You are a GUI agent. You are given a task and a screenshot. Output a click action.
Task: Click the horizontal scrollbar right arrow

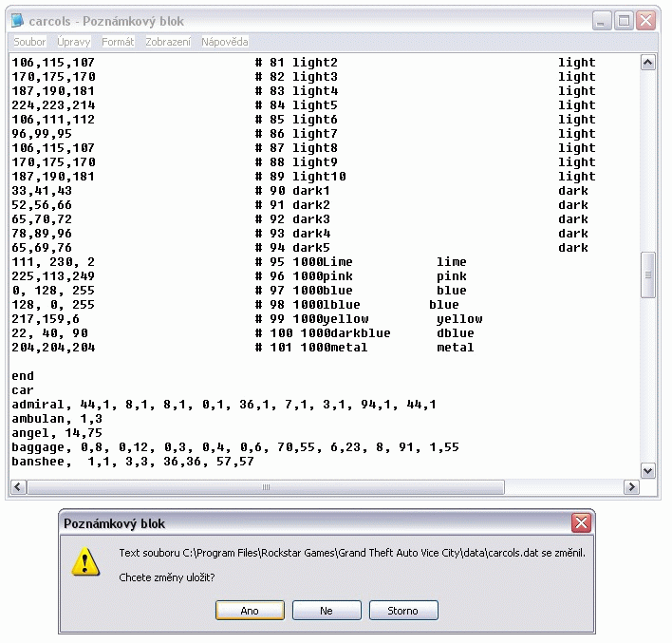coord(631,487)
